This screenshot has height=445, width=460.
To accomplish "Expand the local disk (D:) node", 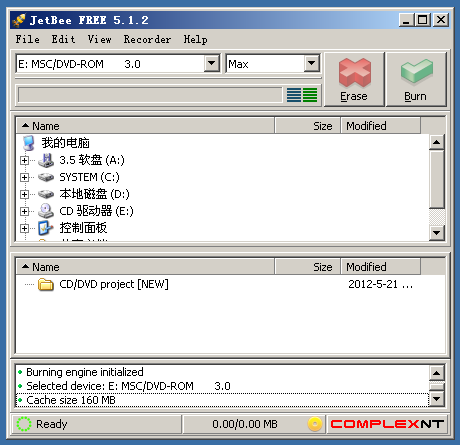I will pos(24,194).
